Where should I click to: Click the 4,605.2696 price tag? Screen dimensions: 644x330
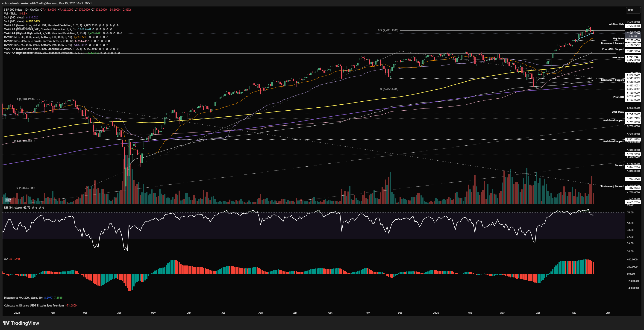[633, 202]
